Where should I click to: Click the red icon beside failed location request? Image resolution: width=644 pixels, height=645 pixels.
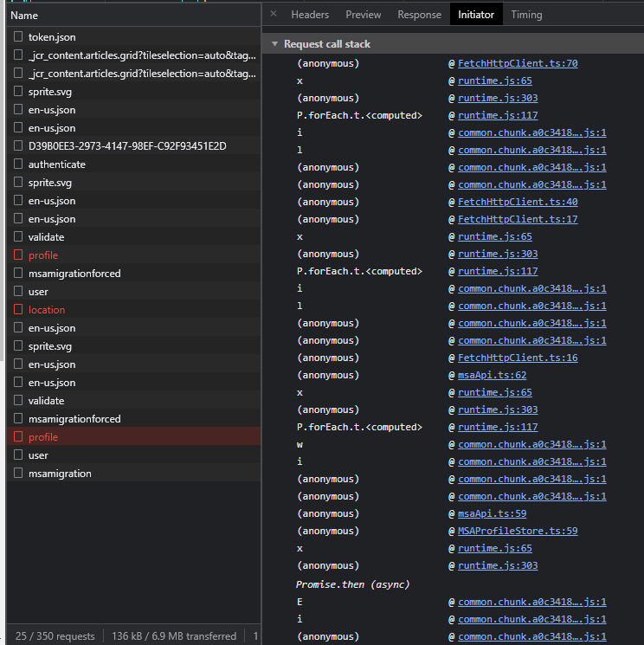[17, 310]
